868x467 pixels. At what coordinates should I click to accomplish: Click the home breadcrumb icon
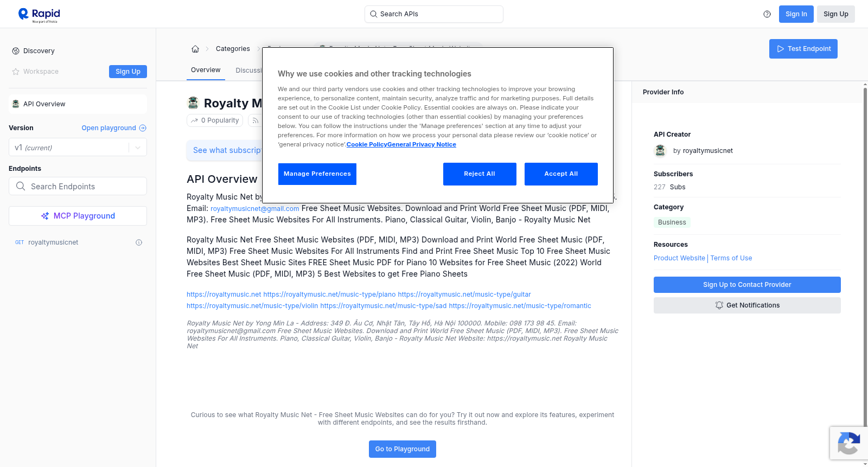(x=195, y=49)
